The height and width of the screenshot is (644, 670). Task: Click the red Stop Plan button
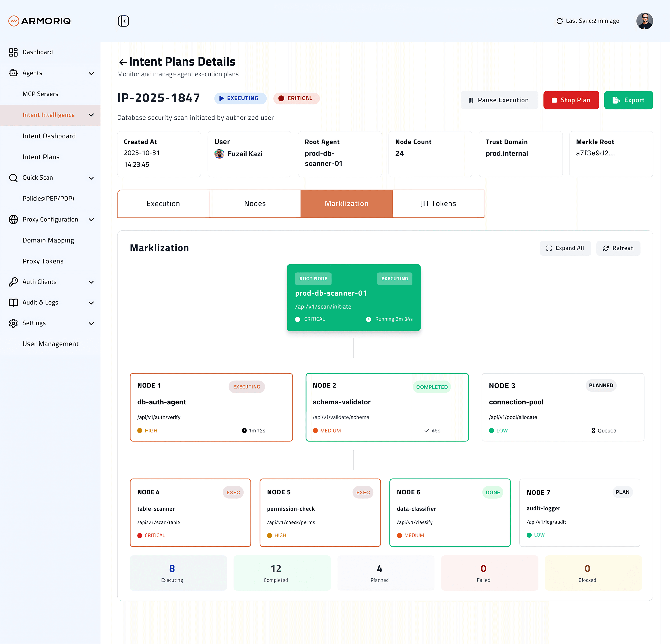click(x=571, y=100)
